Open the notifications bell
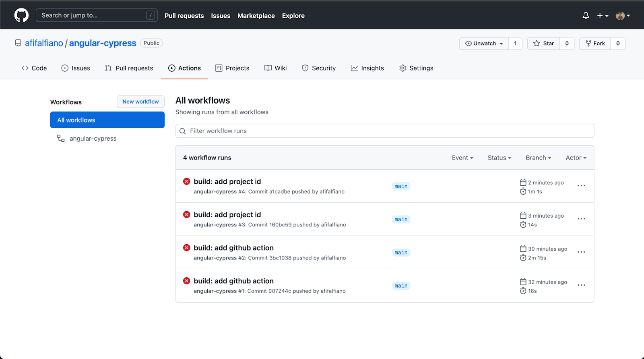Image resolution: width=644 pixels, height=359 pixels. coord(586,16)
